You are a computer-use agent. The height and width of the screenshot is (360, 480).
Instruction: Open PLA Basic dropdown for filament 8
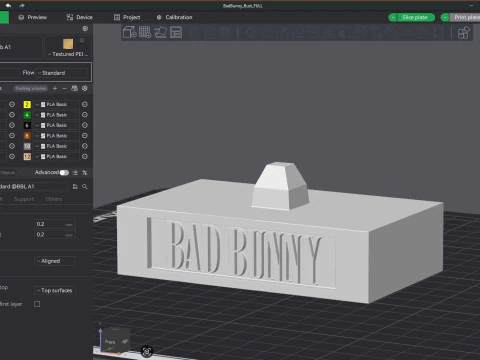click(57, 136)
